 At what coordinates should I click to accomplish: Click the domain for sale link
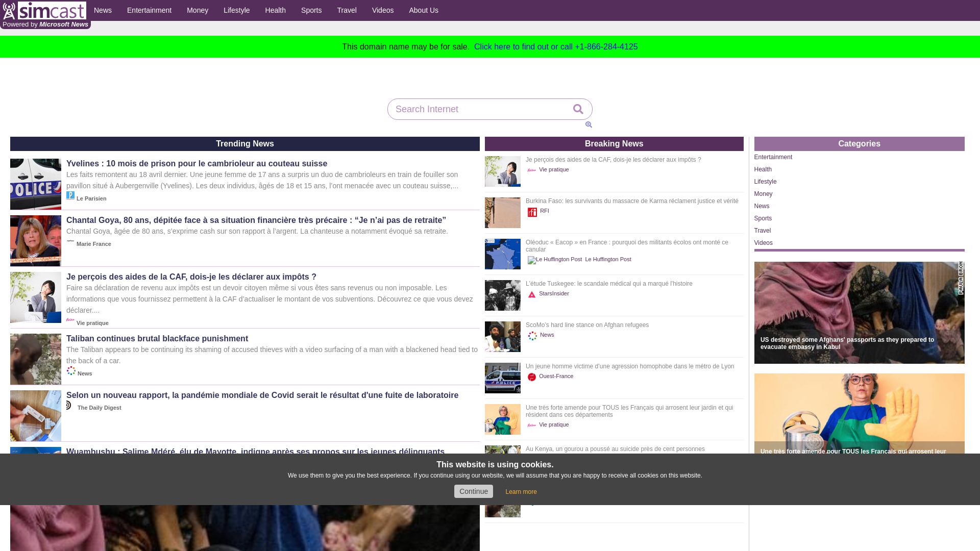tap(556, 47)
